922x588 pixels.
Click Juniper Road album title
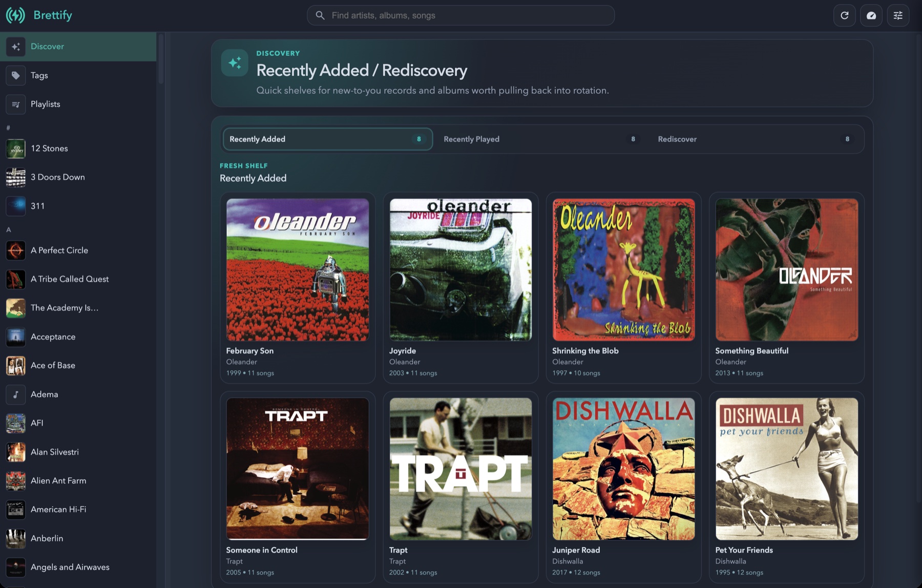576,550
